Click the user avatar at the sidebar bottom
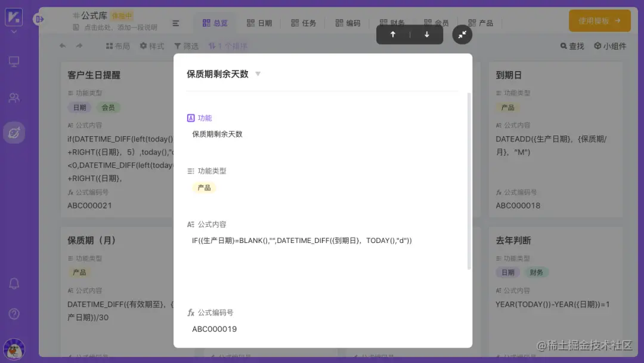Image resolution: width=644 pixels, height=363 pixels. tap(13, 348)
